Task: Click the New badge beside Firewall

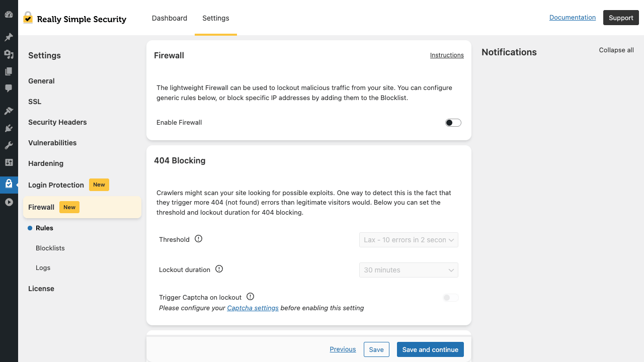Action: (x=69, y=207)
